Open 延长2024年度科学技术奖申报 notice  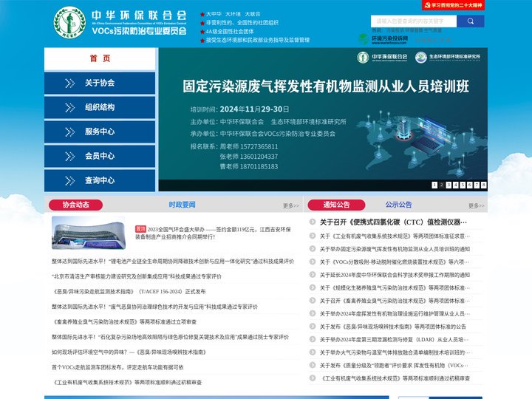click(395, 275)
